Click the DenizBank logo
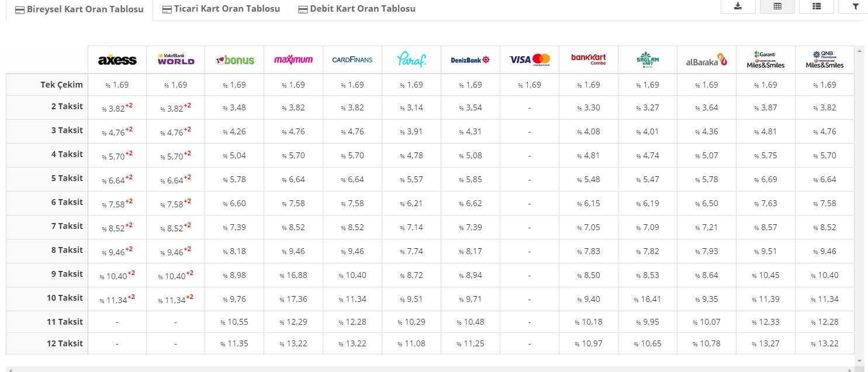Screen dimensions: 868x372 [471, 60]
